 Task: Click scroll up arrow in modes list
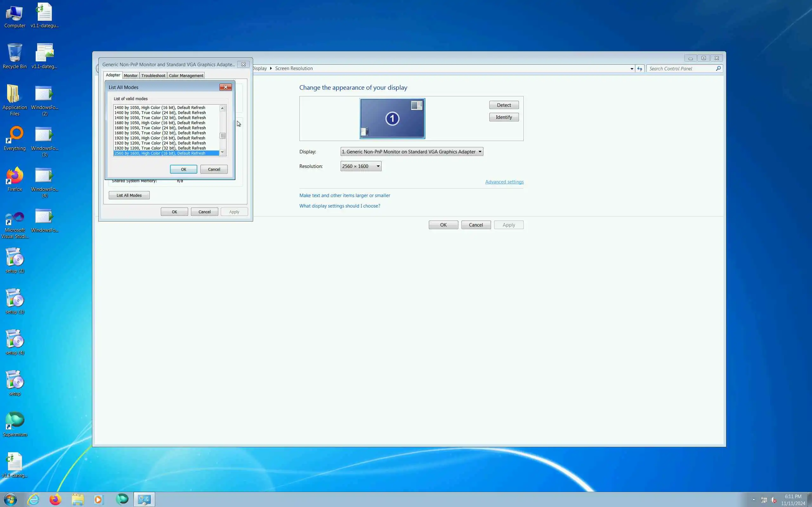coord(222,108)
